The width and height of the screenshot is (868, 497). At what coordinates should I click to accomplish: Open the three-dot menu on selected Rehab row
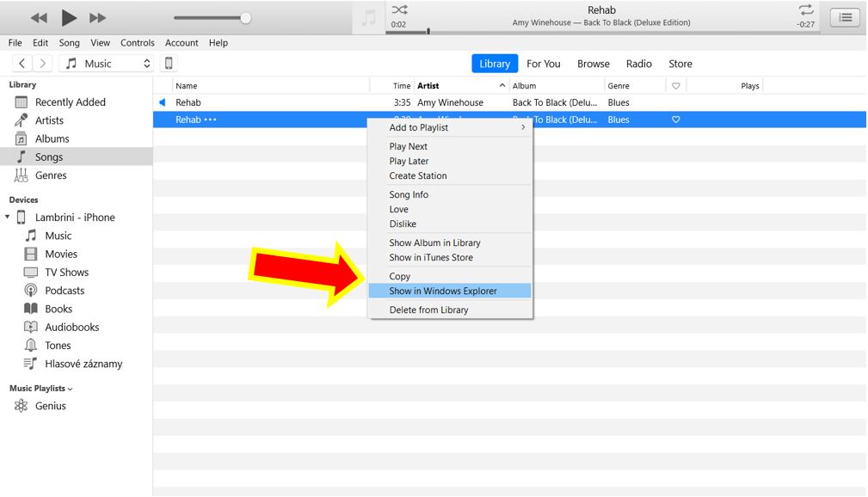[x=211, y=120]
